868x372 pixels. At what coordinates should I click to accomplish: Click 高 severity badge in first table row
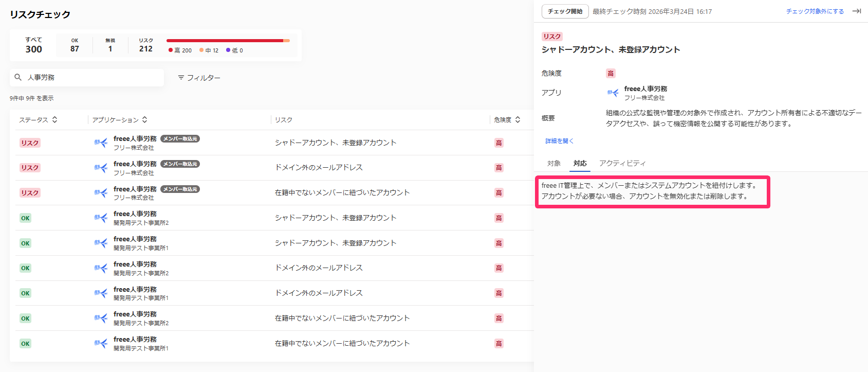pyautogui.click(x=498, y=143)
